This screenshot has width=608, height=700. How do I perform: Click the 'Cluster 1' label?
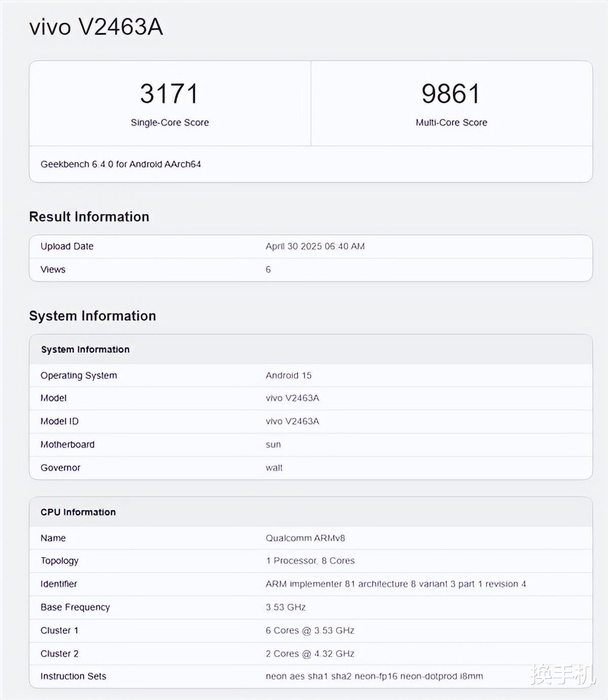click(x=59, y=631)
